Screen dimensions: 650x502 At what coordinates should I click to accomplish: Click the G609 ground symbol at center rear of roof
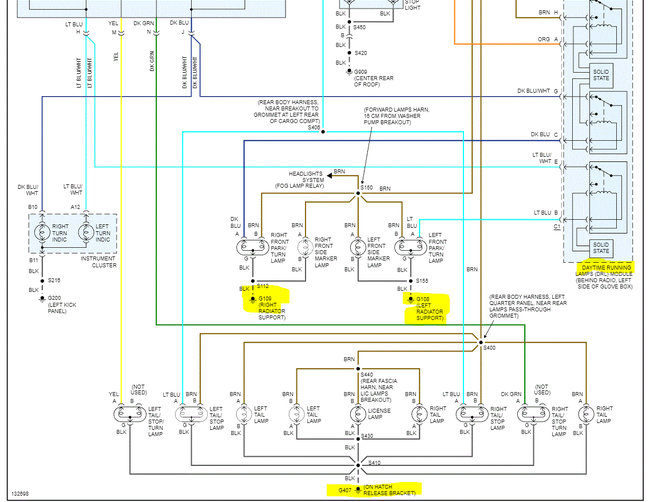(349, 72)
